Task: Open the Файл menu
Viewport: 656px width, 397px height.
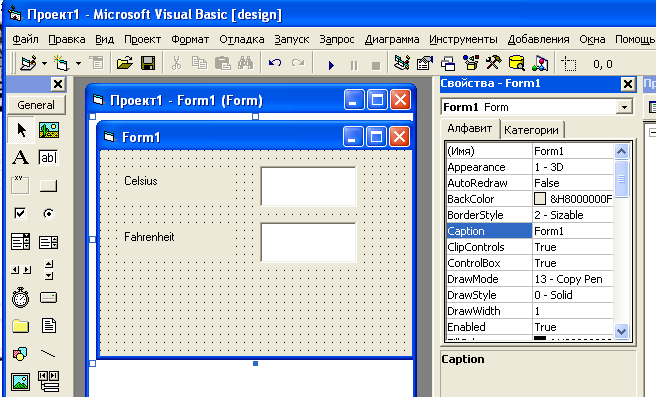Action: coord(25,39)
